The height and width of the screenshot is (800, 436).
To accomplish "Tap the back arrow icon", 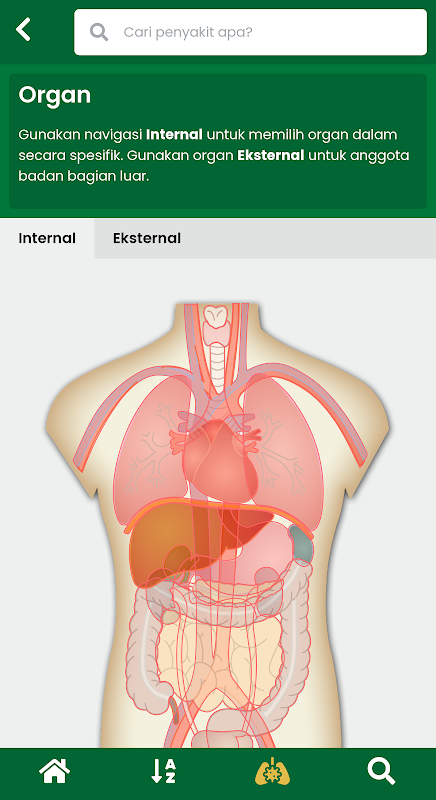I will (x=23, y=30).
